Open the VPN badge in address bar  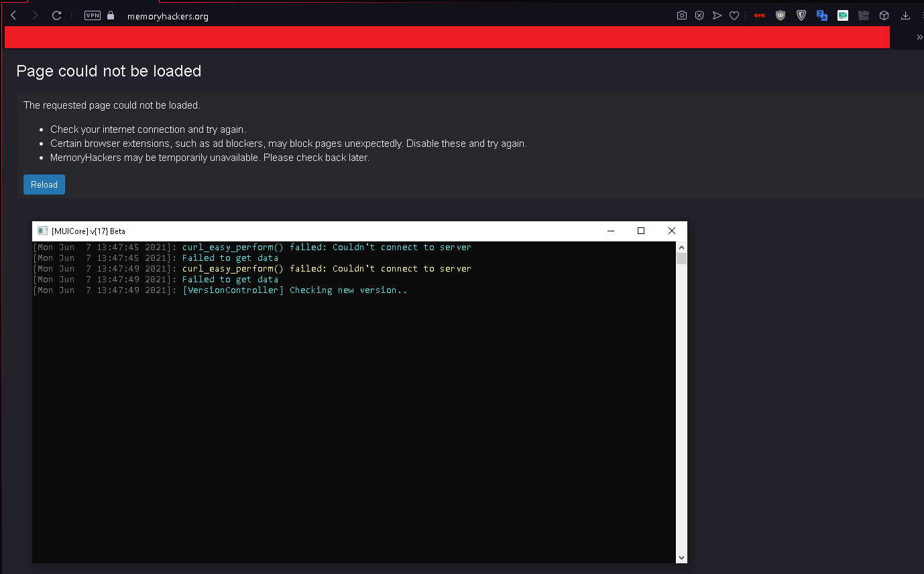click(x=93, y=15)
